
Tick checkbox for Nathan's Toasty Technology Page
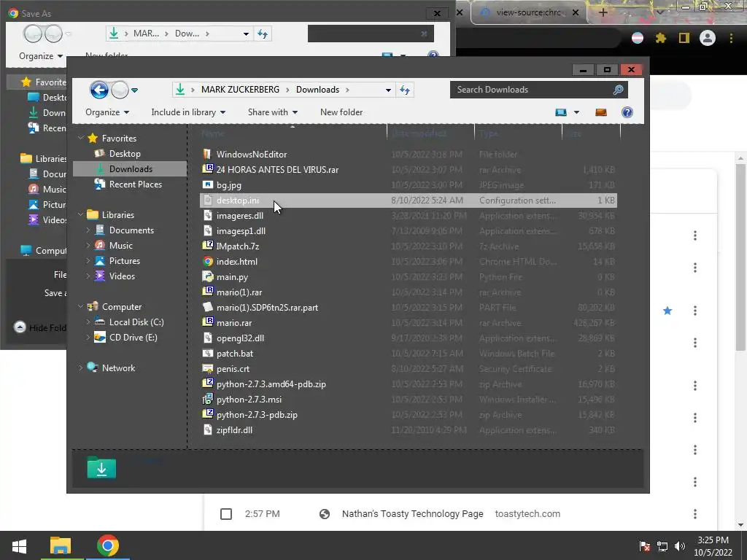click(226, 514)
